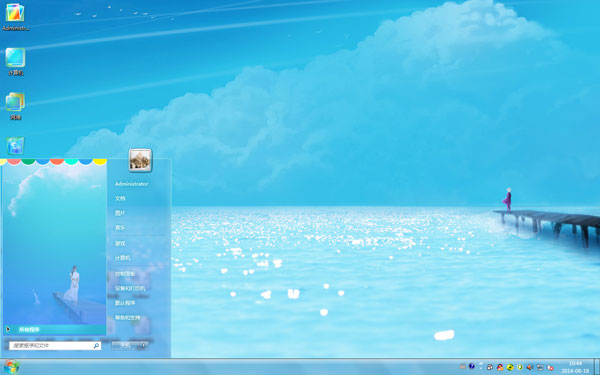Image resolution: width=600 pixels, height=375 pixels.
Task: Open 控制面板 in the Start menu
Action: click(125, 274)
